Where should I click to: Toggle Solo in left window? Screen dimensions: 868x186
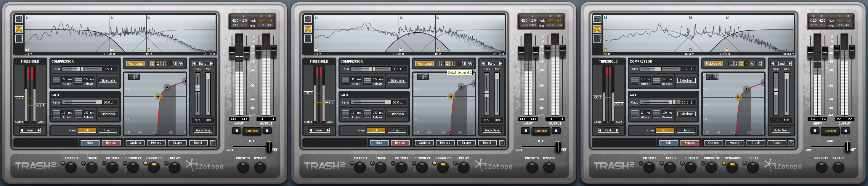click(x=90, y=143)
